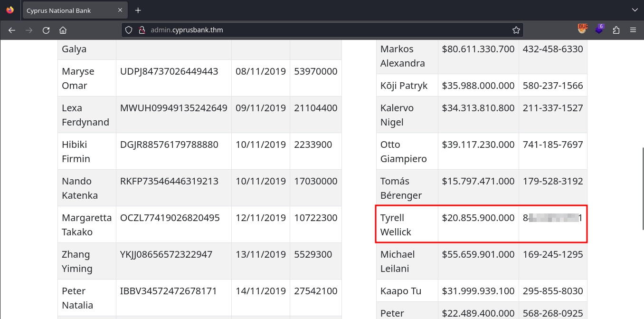The width and height of the screenshot is (644, 319).
Task: Select the Cyprus National Bank tab
Action: tap(66, 10)
